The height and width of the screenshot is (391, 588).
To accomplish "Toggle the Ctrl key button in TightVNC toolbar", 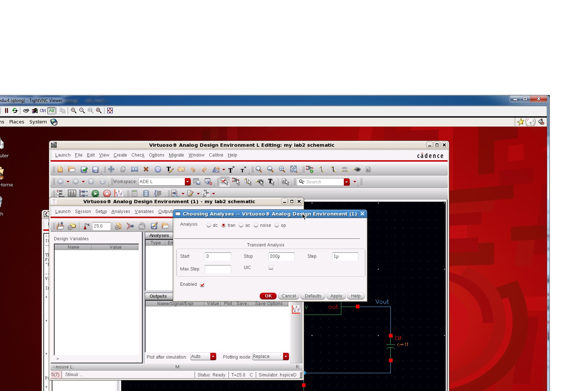I will (x=43, y=111).
